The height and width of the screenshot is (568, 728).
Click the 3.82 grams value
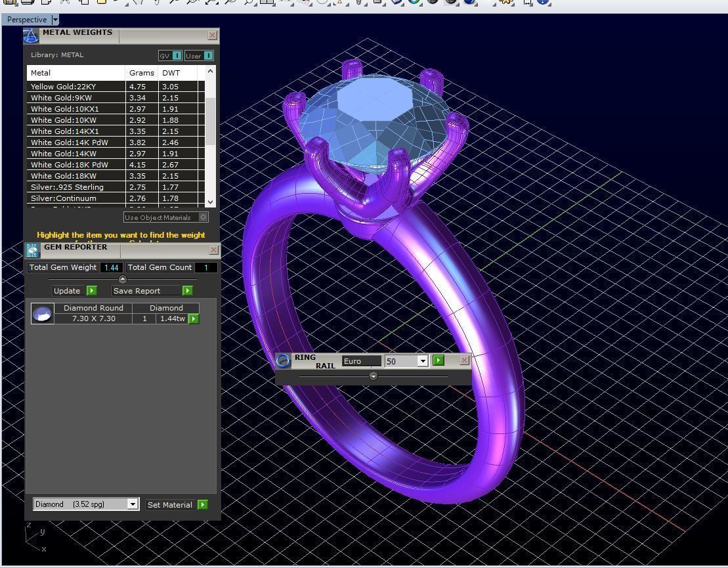coord(137,142)
